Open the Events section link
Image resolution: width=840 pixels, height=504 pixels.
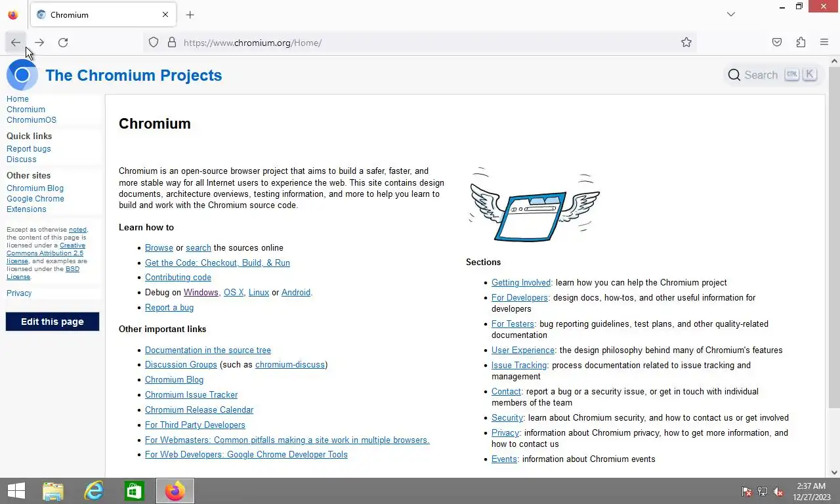point(504,459)
